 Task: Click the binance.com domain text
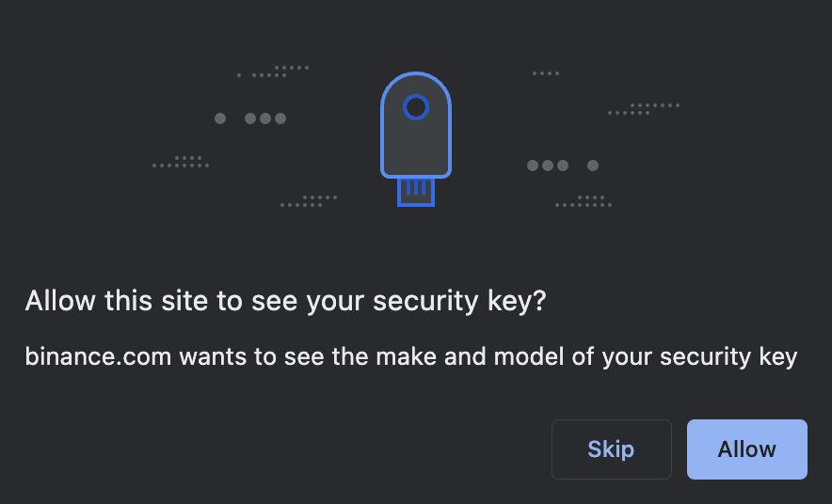pyautogui.click(x=98, y=356)
